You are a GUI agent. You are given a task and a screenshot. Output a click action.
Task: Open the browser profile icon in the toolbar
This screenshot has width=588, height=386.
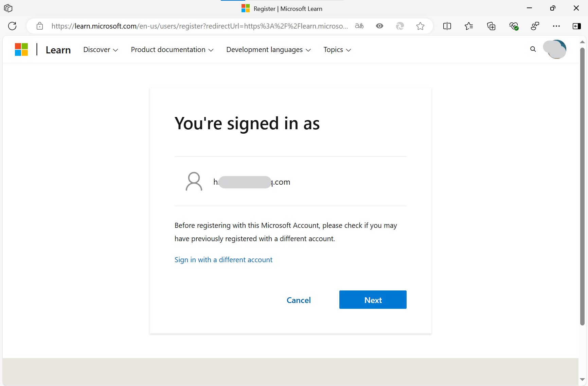pyautogui.click(x=535, y=26)
